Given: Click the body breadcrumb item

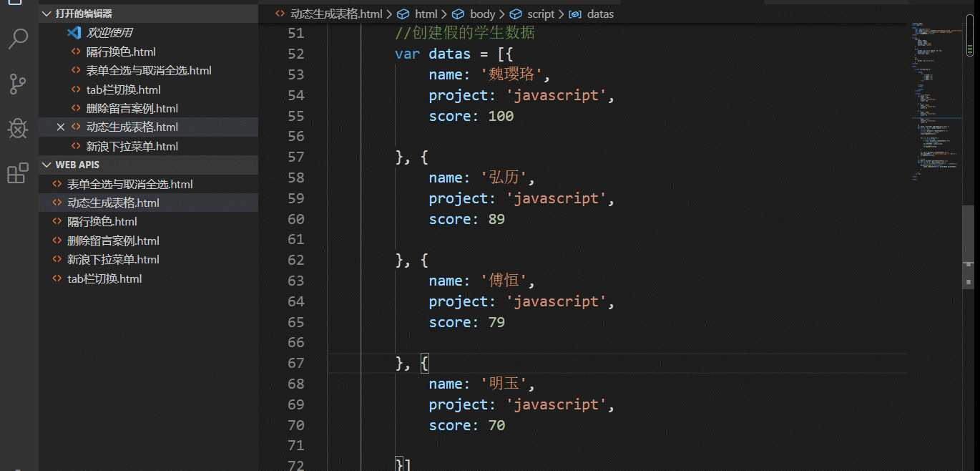Looking at the screenshot, I should coord(482,14).
